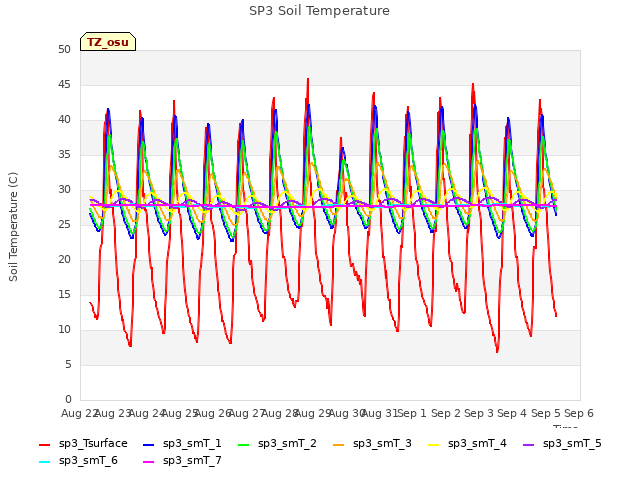Toggle sp3_smT_7 legend entry
This screenshot has height=480, width=640.
tap(182, 461)
